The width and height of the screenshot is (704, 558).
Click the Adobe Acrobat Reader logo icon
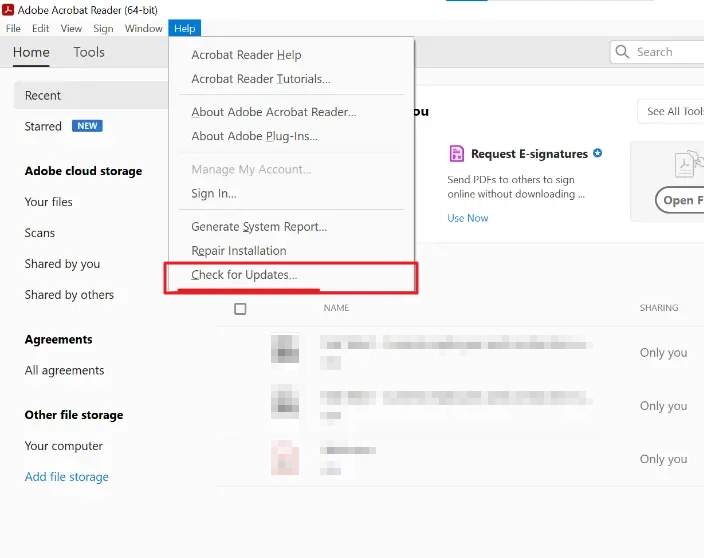tap(8, 9)
